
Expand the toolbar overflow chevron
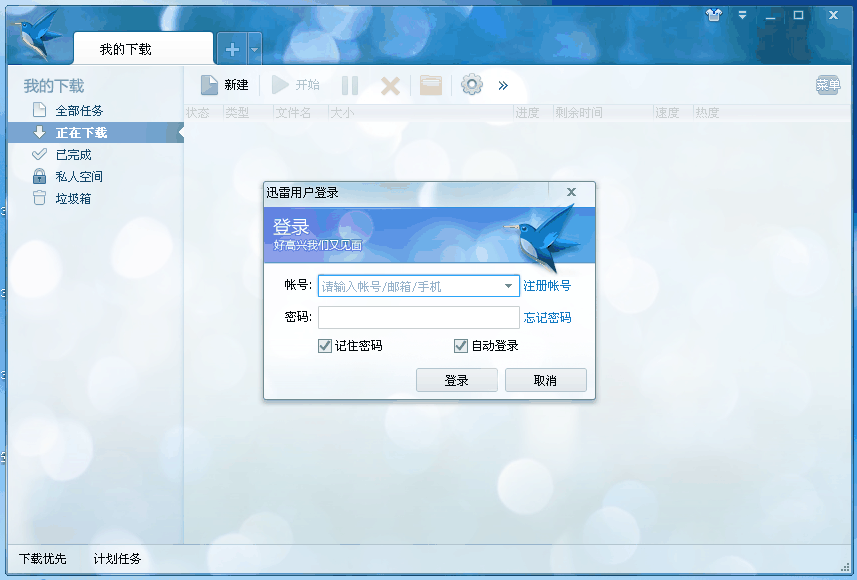click(503, 86)
